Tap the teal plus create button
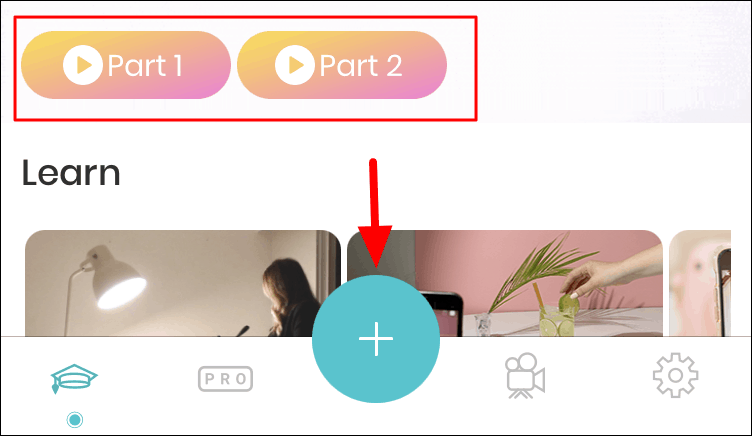 pos(376,339)
